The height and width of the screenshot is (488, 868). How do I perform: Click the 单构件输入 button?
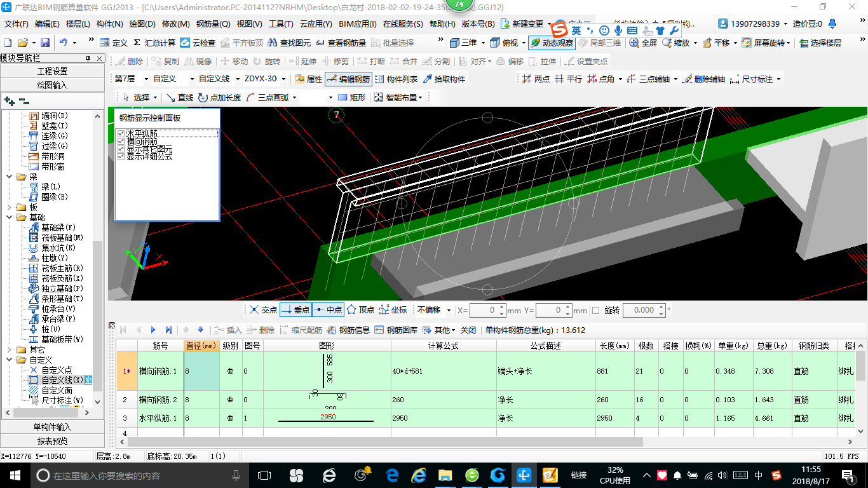[52, 427]
